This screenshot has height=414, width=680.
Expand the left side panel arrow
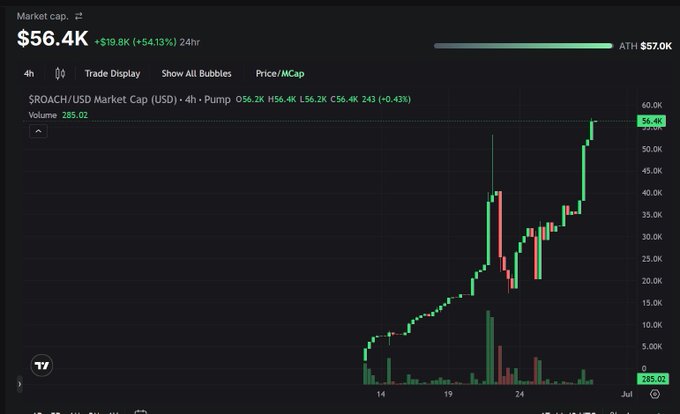(x=20, y=384)
